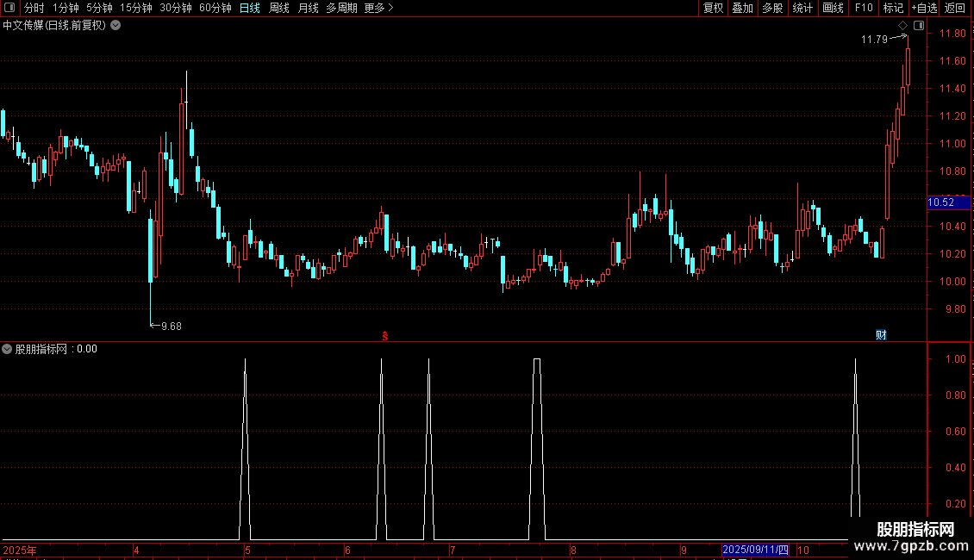Image resolution: width=974 pixels, height=560 pixels.
Task: Click the diamond icon above the price axis
Action: pos(903,26)
